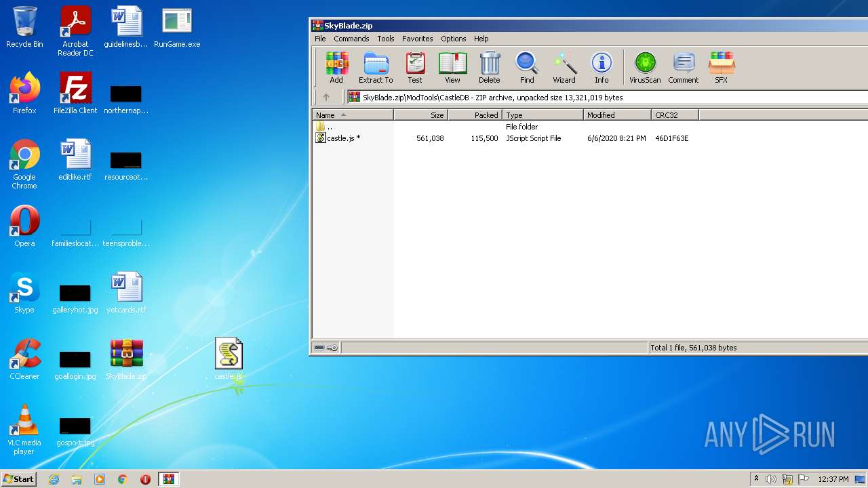Click the Extract To toolbar icon
Screen dimensions: 868x488
tap(376, 68)
